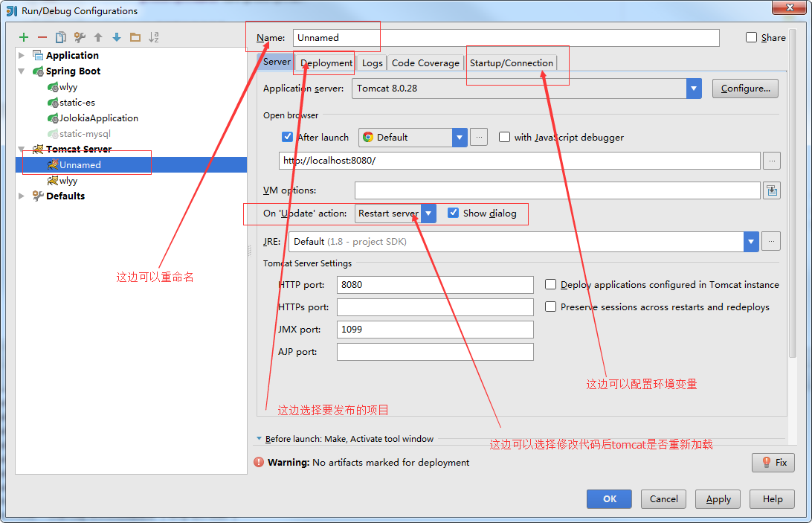This screenshot has width=812, height=523.
Task: Click the VM options input field
Action: pyautogui.click(x=558, y=190)
